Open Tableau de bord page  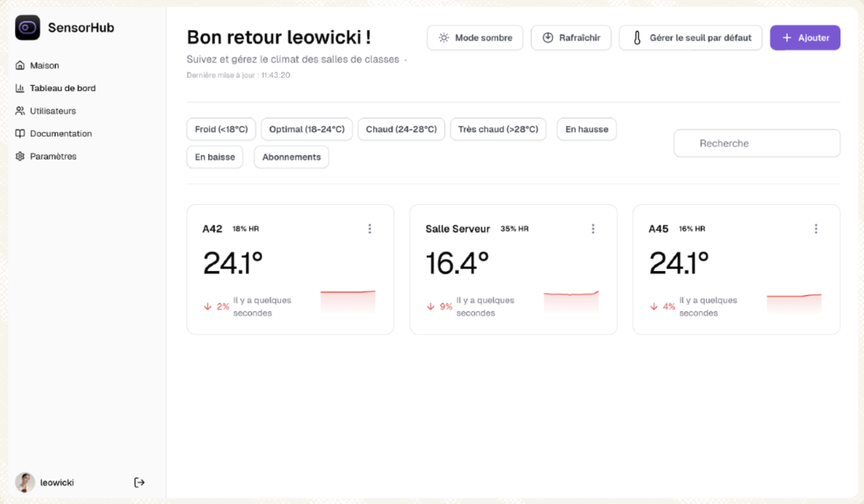pos(62,88)
